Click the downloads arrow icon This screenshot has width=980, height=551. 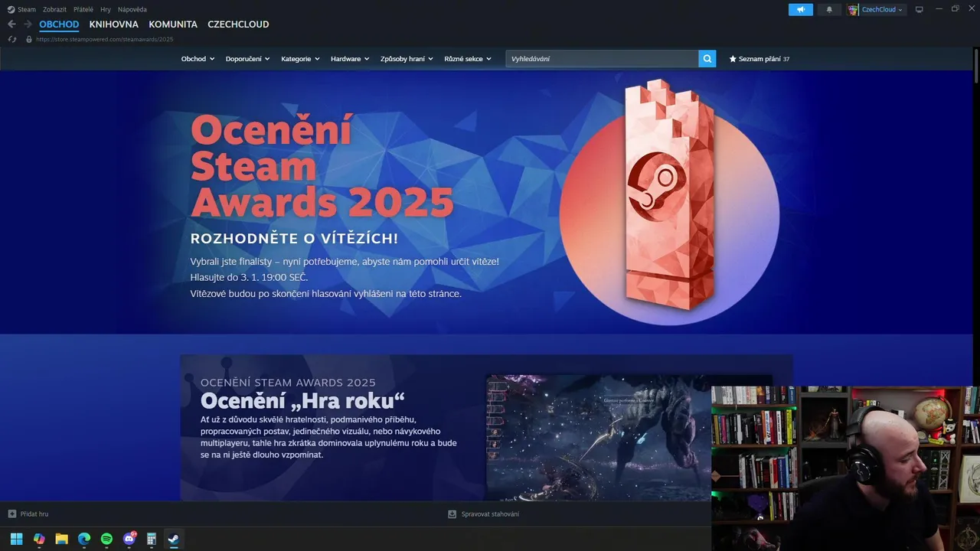pos(452,514)
